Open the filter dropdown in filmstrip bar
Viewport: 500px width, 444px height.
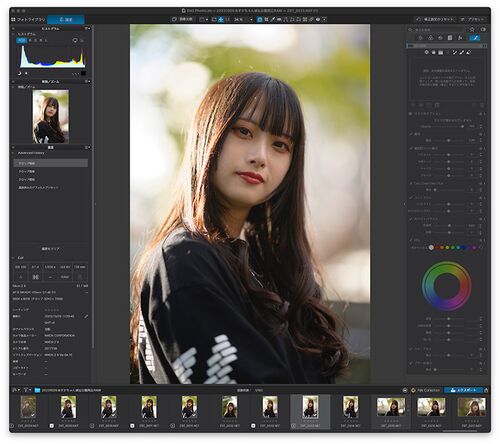coord(27,390)
